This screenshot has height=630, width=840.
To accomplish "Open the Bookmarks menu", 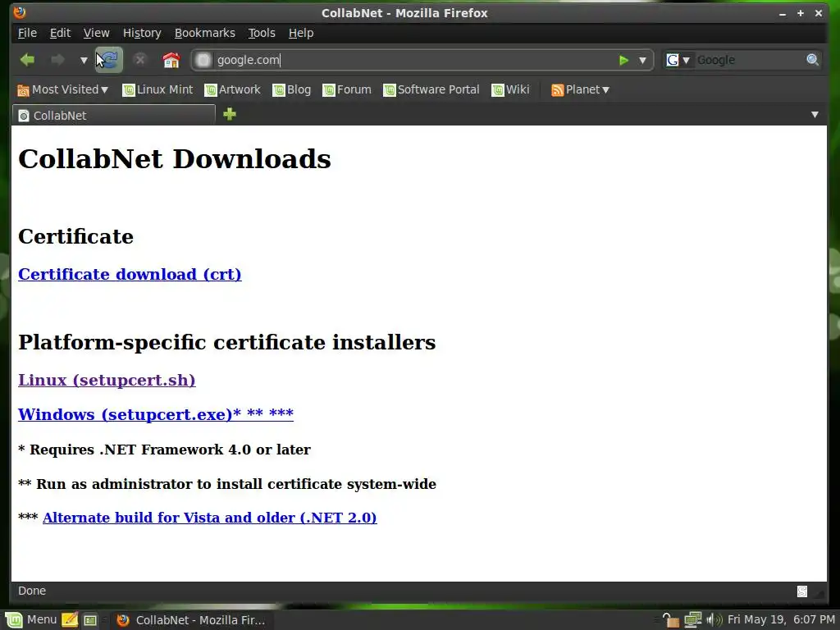I will (204, 33).
